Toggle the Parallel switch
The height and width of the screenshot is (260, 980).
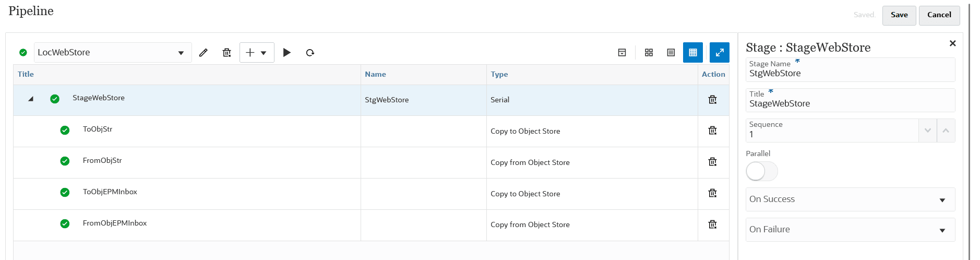[x=761, y=171]
